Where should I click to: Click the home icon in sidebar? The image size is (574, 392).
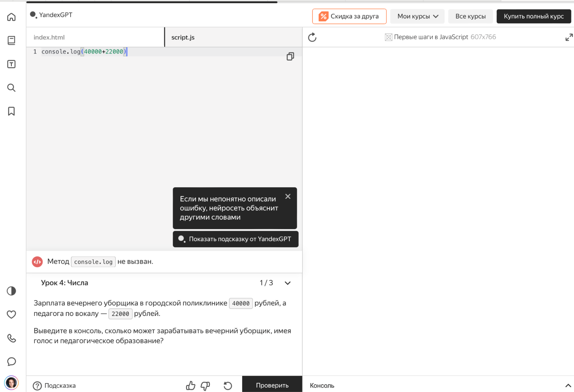(11, 17)
